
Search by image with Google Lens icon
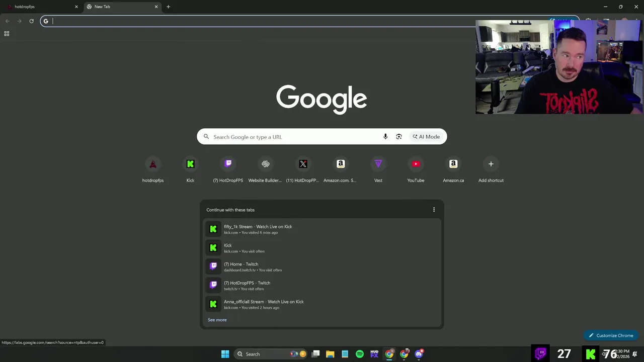(399, 137)
